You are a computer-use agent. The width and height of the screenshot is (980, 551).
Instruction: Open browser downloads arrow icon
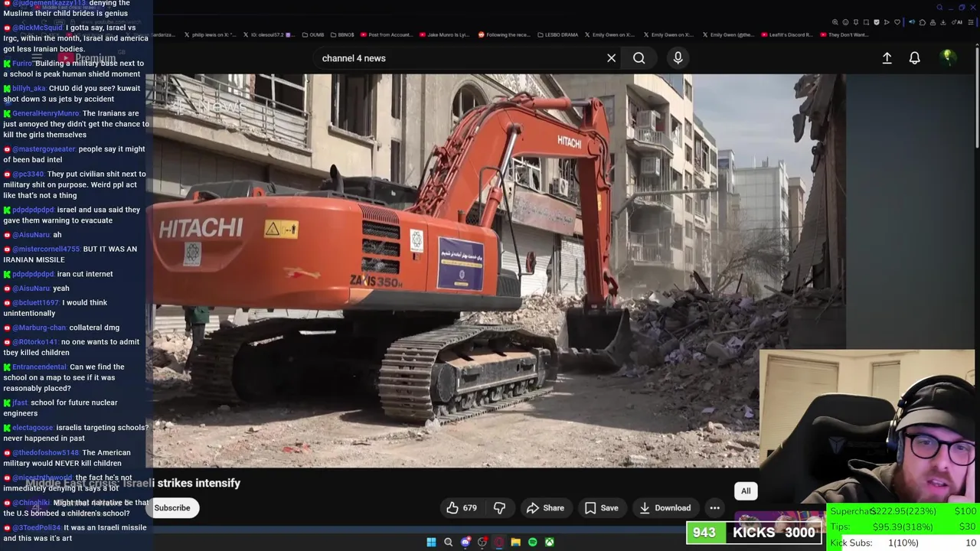[942, 22]
